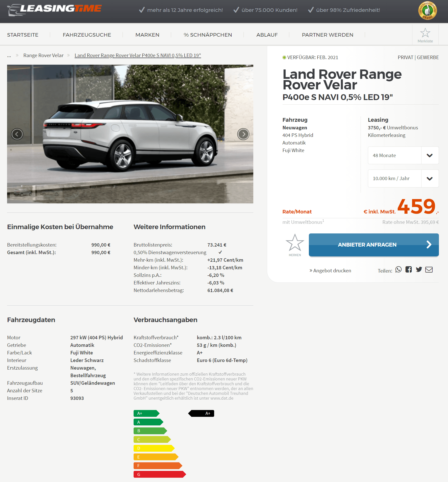Open STARTSEITE menu item

coord(23,35)
